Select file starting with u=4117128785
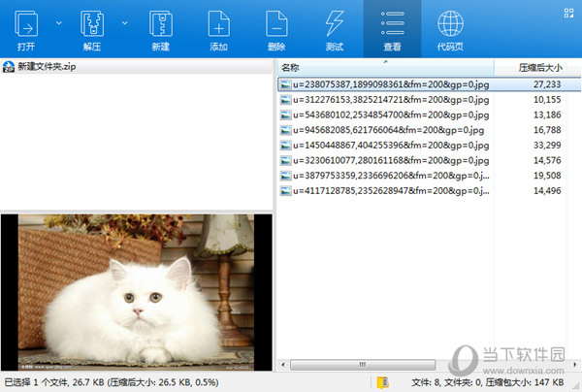Viewport: 582px width, 392px height. coord(391,191)
